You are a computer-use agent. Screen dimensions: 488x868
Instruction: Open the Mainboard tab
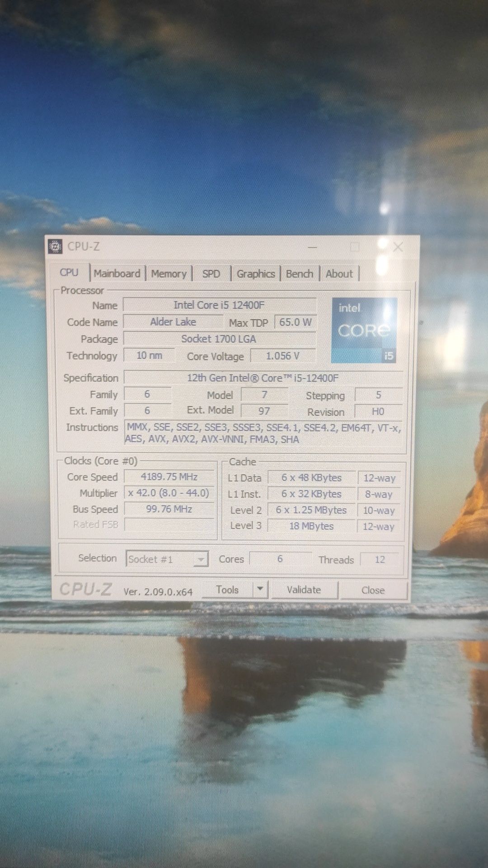[x=117, y=274]
